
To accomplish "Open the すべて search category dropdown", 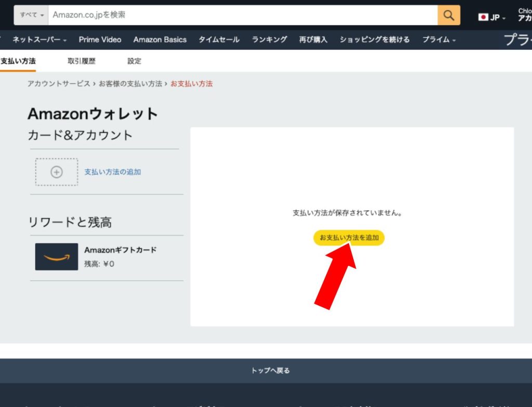I will click(32, 15).
